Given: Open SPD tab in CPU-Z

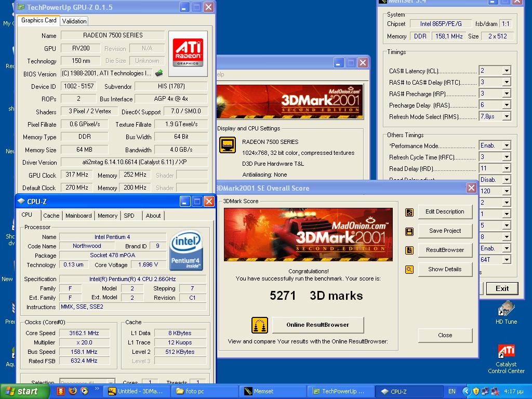Looking at the screenshot, I should pyautogui.click(x=129, y=216).
